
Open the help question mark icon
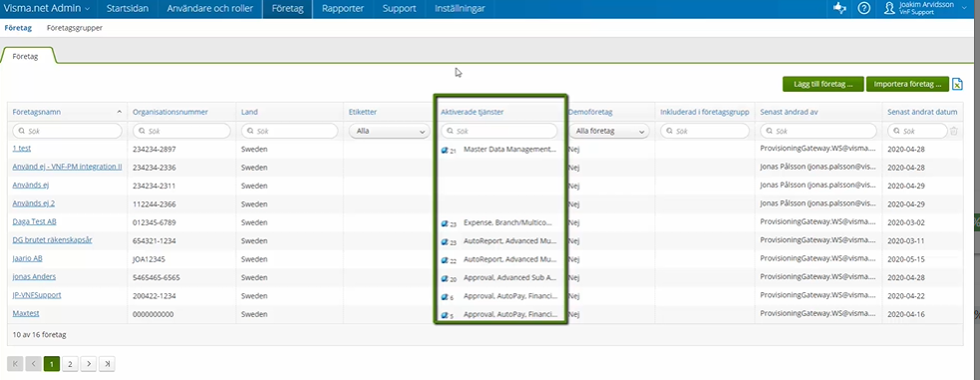coord(864,9)
